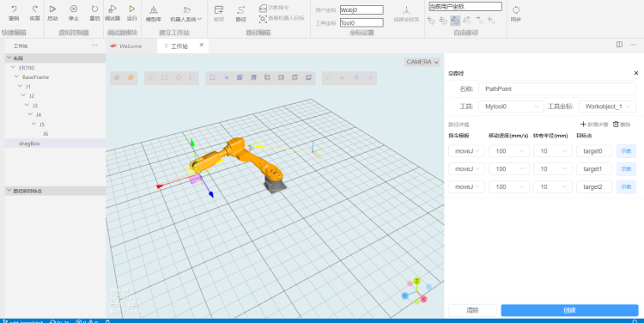Click the 当前用户坐标 field
The image size is (644, 323).
(x=465, y=6)
